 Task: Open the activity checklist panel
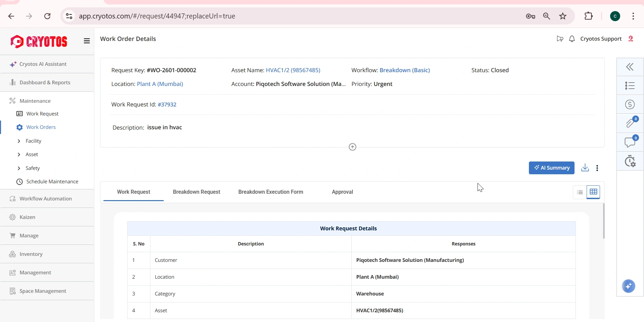(x=630, y=86)
